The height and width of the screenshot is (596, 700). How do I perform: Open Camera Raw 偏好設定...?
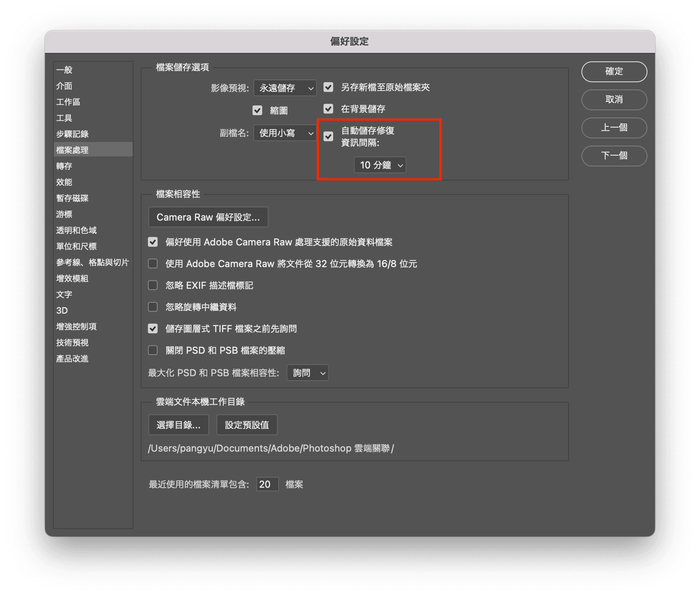coord(208,217)
